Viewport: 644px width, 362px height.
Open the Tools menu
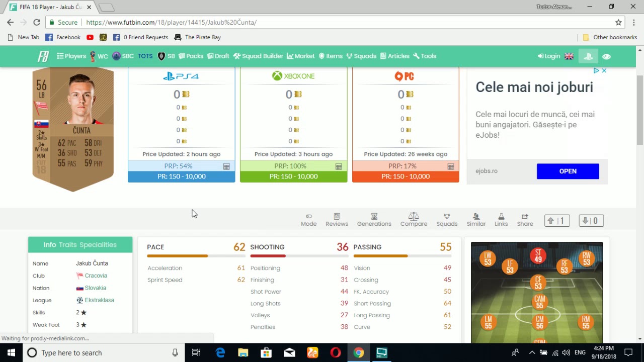425,56
